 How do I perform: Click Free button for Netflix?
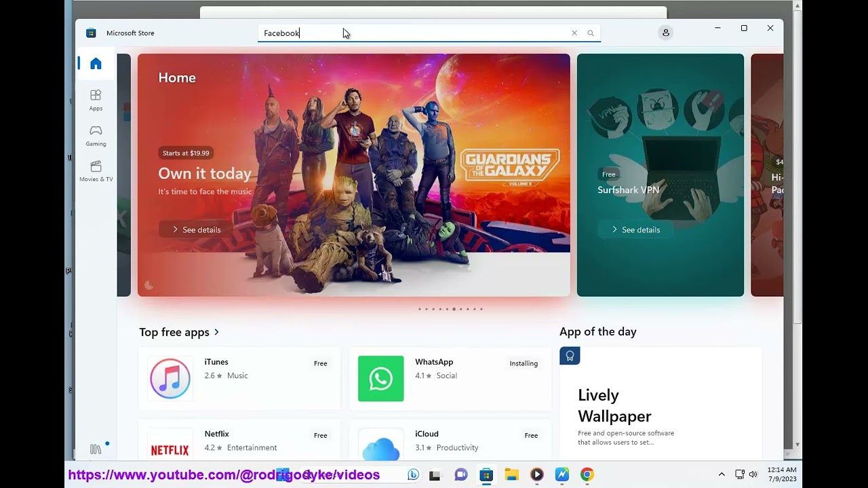(321, 435)
